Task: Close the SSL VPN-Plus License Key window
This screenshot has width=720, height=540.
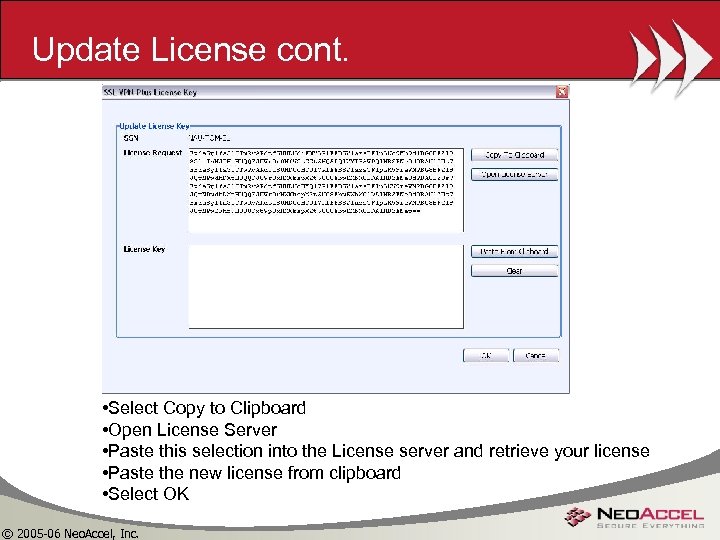Action: (562, 92)
